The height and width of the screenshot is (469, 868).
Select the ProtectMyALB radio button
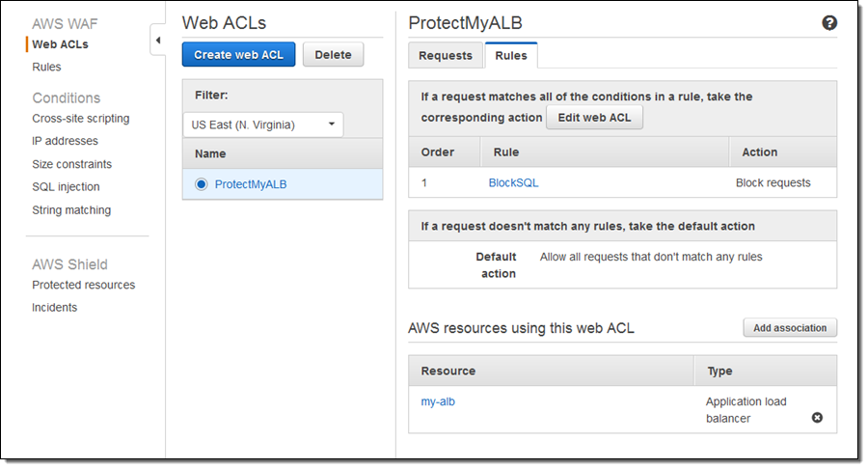click(x=202, y=184)
